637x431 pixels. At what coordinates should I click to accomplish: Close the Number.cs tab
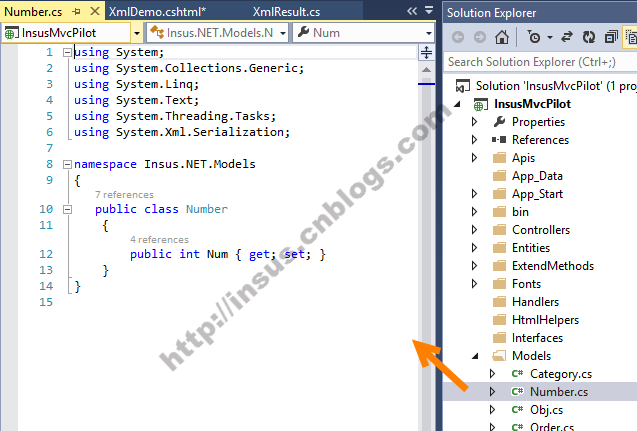[x=95, y=11]
